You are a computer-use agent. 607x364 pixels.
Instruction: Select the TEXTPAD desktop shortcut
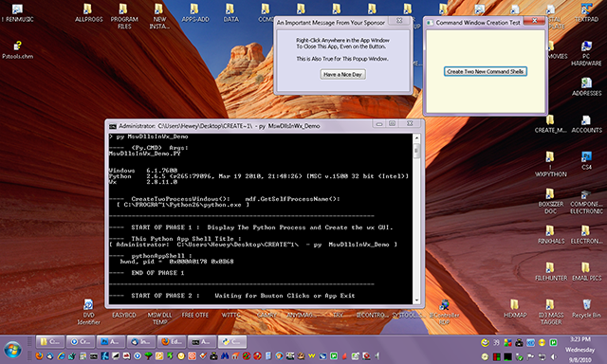click(x=586, y=12)
